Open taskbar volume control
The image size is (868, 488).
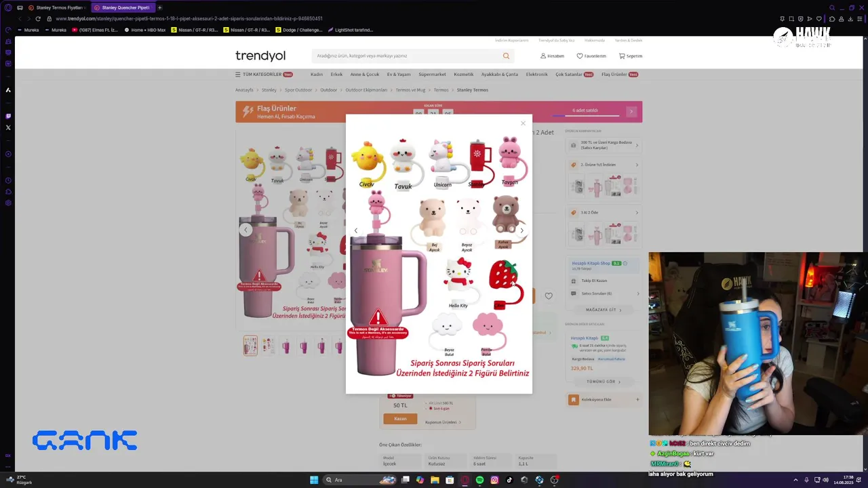click(x=826, y=480)
